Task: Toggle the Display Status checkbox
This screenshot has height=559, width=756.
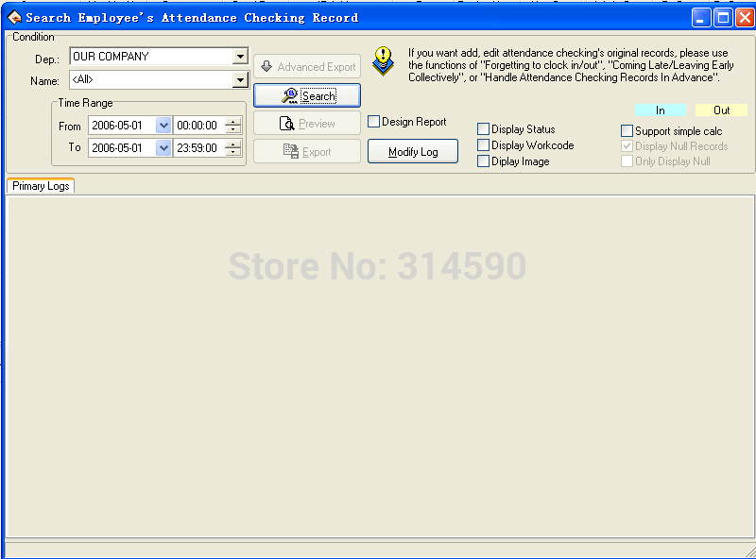Action: tap(484, 129)
